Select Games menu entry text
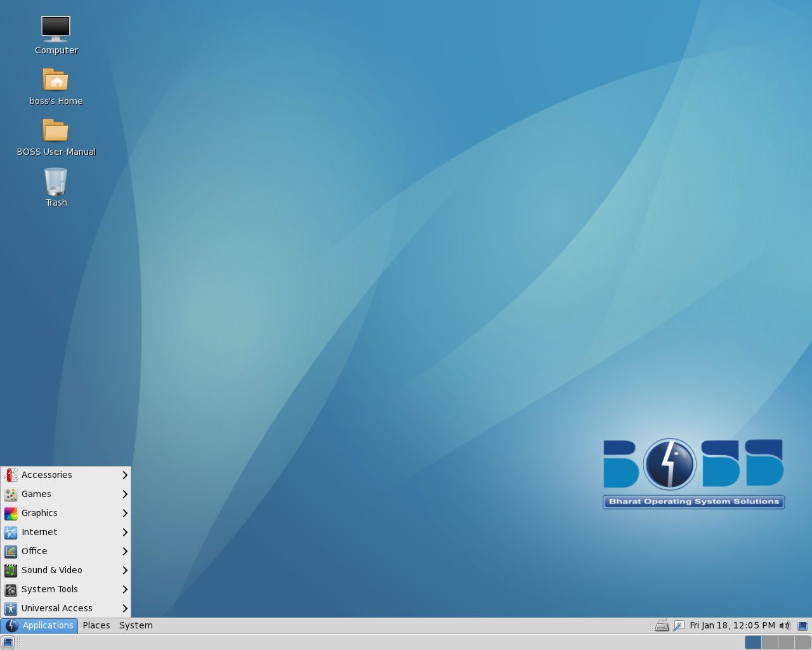Screen dimensions: 812x650 (36, 494)
